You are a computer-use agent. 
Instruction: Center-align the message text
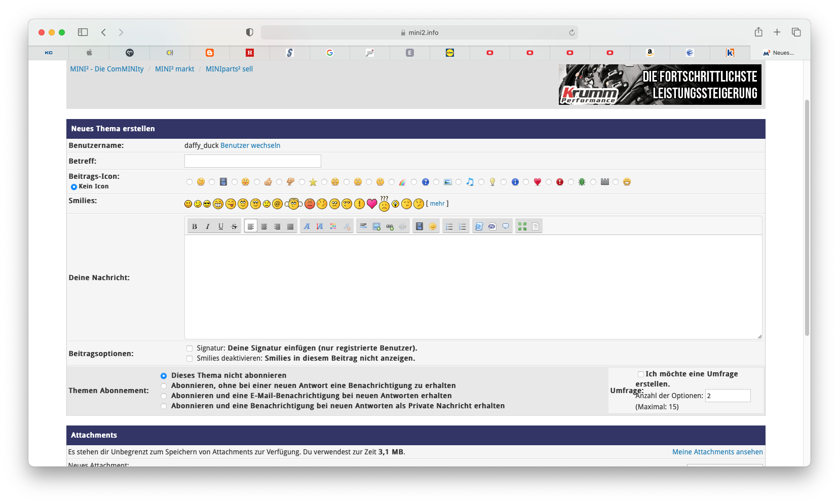[264, 226]
